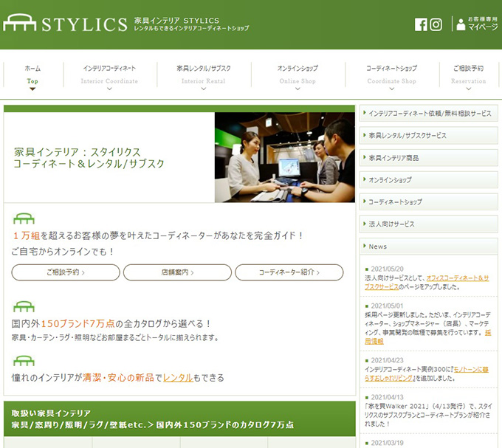Open the 採用情報 news link

374,341
